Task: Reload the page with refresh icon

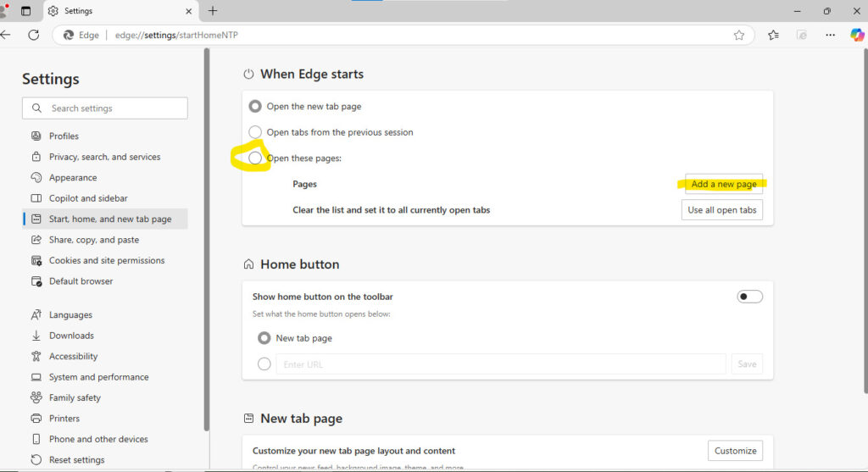Action: pyautogui.click(x=34, y=35)
